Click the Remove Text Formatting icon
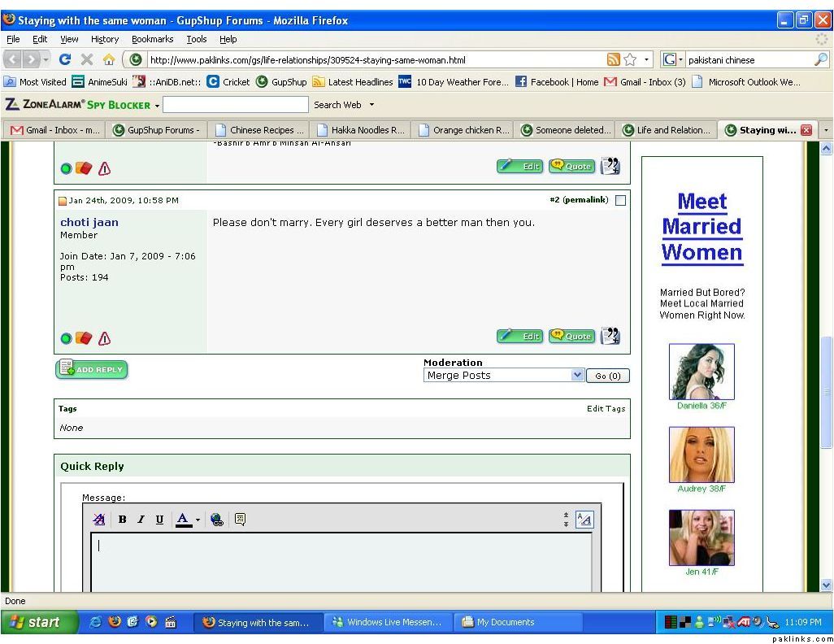Image resolution: width=834 pixels, height=644 pixels. [99, 520]
